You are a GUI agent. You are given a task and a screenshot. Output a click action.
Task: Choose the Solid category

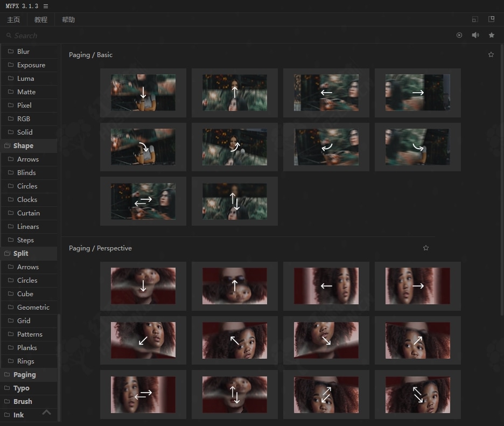pyautogui.click(x=29, y=132)
